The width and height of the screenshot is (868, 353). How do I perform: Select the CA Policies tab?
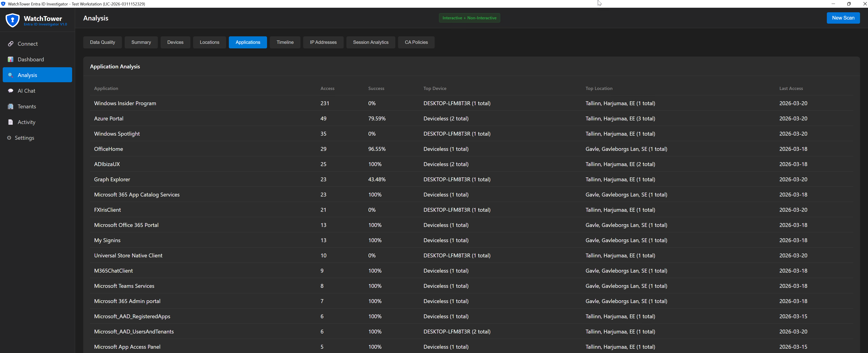[416, 42]
